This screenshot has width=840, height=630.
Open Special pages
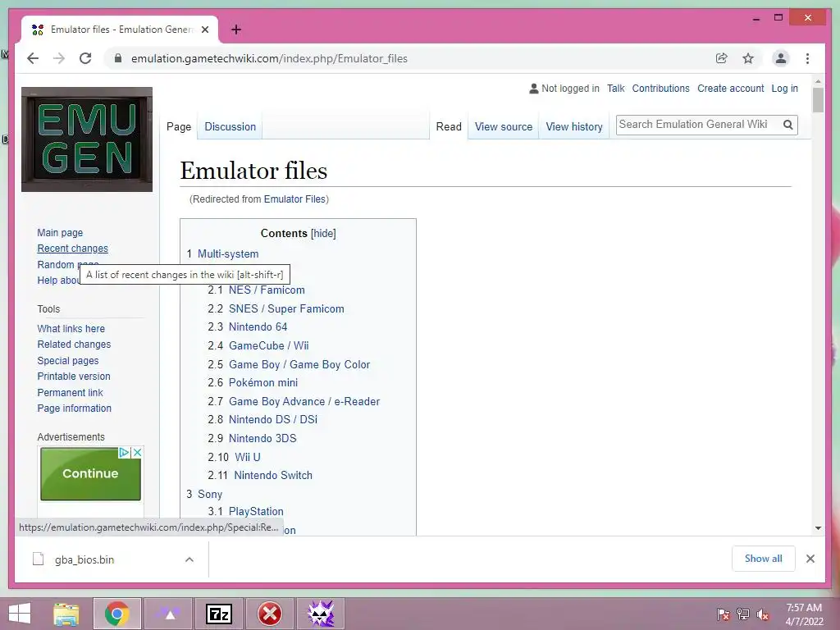[x=67, y=361]
